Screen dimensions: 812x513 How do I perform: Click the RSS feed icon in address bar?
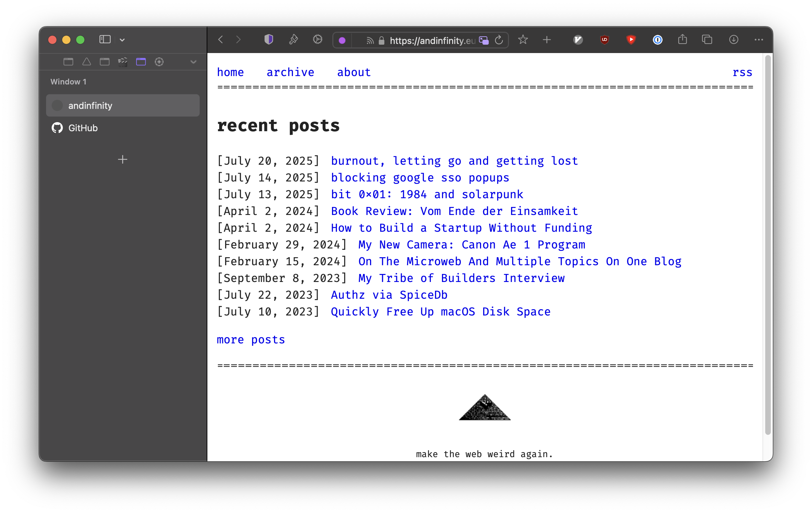(370, 41)
